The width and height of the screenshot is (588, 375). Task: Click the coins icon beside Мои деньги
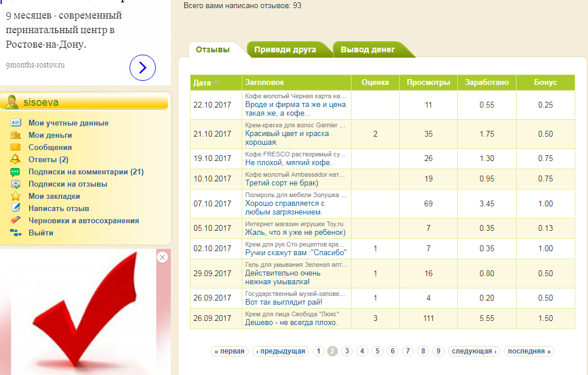click(15, 135)
